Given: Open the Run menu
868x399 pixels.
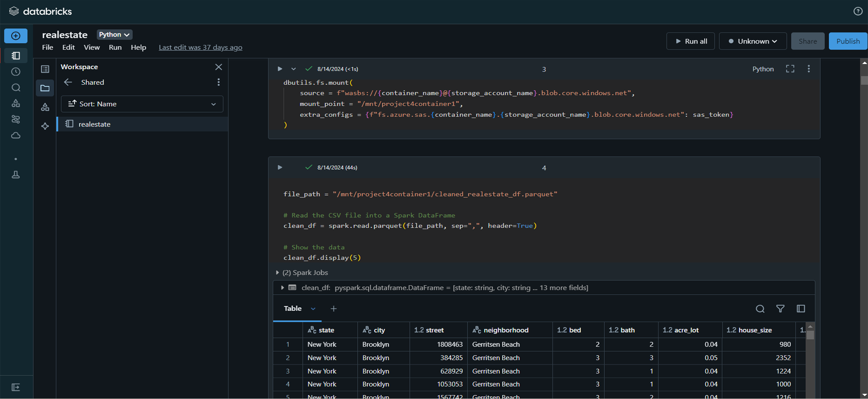Looking at the screenshot, I should pos(115,47).
